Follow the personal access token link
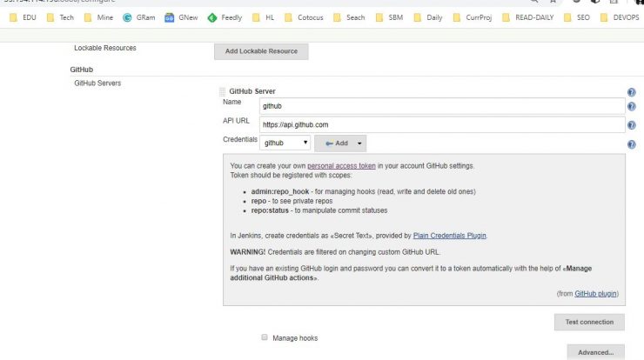 [341, 166]
